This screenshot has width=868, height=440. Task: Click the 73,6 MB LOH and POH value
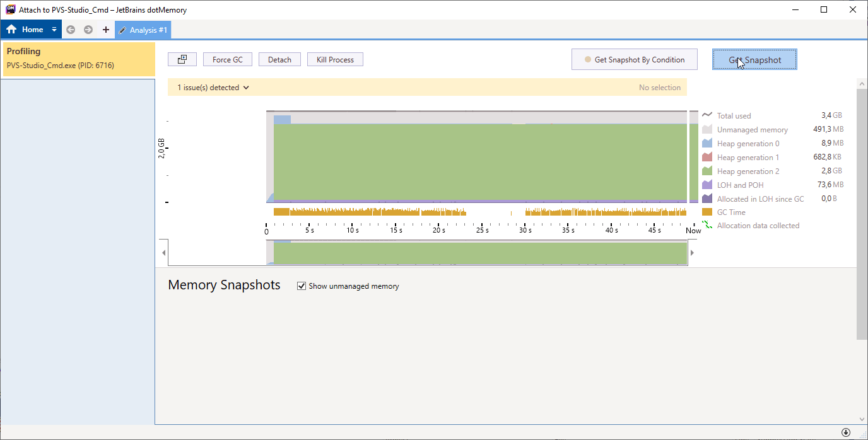point(830,185)
